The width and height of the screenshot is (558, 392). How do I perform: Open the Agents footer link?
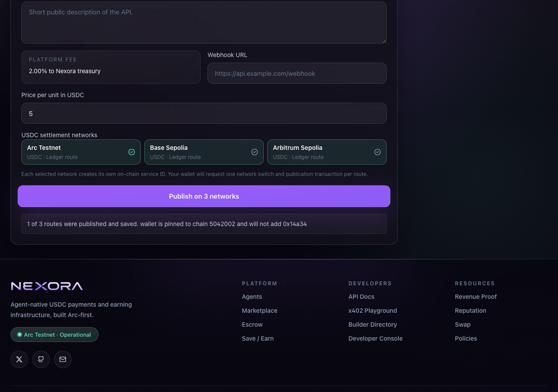coord(252,297)
